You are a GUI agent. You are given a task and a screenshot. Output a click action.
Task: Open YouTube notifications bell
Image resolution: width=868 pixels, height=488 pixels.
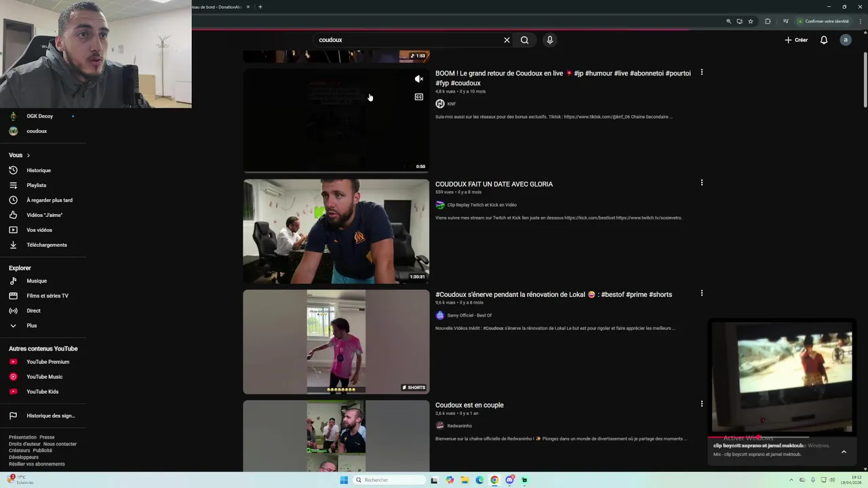click(x=824, y=40)
